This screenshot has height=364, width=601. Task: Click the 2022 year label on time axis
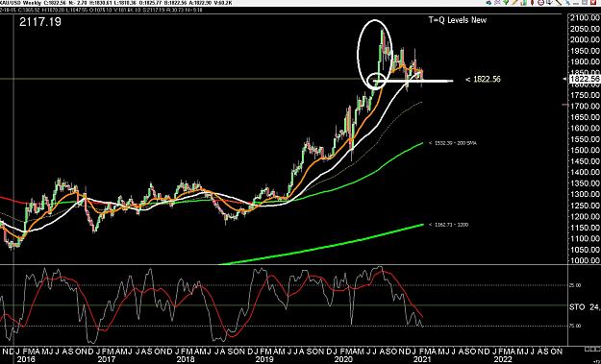click(x=503, y=360)
